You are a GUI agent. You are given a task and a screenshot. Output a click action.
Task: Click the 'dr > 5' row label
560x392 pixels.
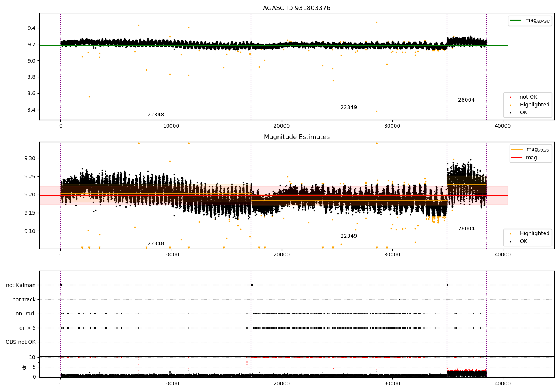[x=28, y=328]
